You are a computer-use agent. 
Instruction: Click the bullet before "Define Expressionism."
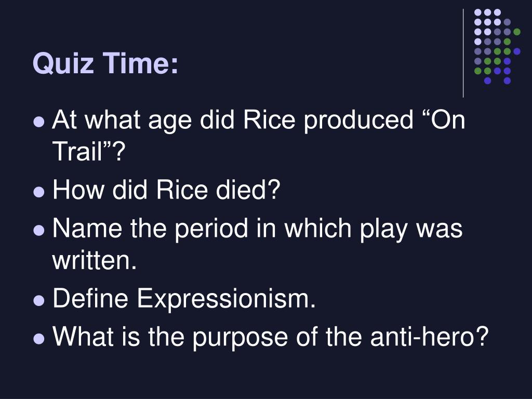point(39,300)
